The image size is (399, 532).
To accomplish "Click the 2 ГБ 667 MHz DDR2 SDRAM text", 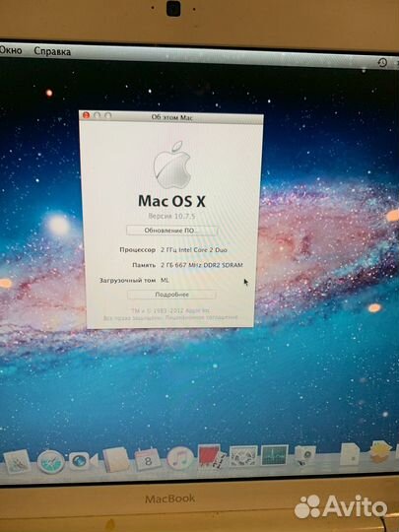I will click(x=202, y=265).
